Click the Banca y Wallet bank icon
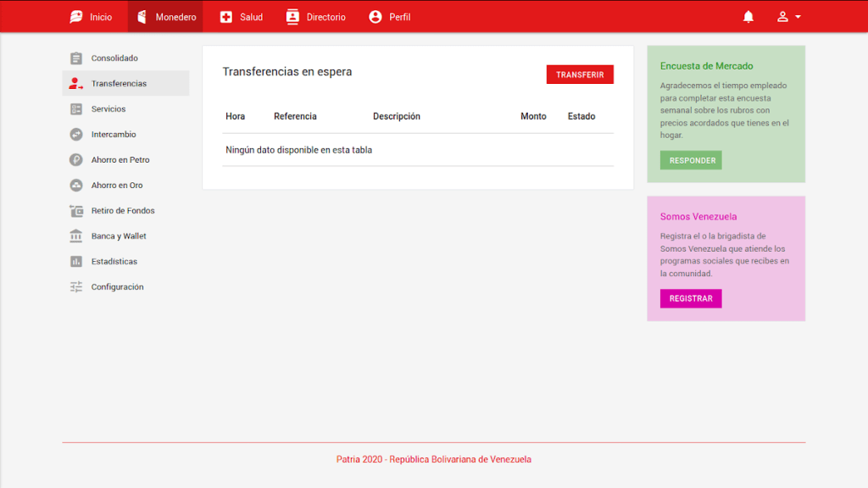The height and width of the screenshot is (488, 868). tap(76, 236)
